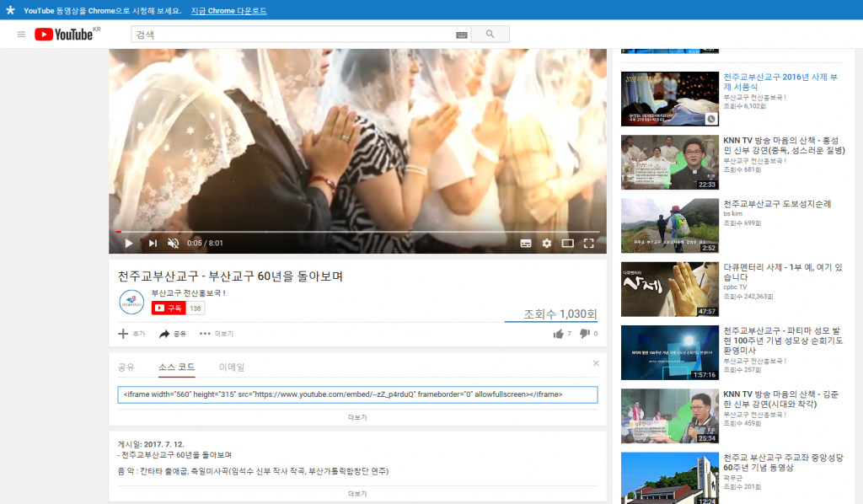The image size is (863, 504).
Task: Open the on-screen keyboard icon in search box
Action: [461, 35]
